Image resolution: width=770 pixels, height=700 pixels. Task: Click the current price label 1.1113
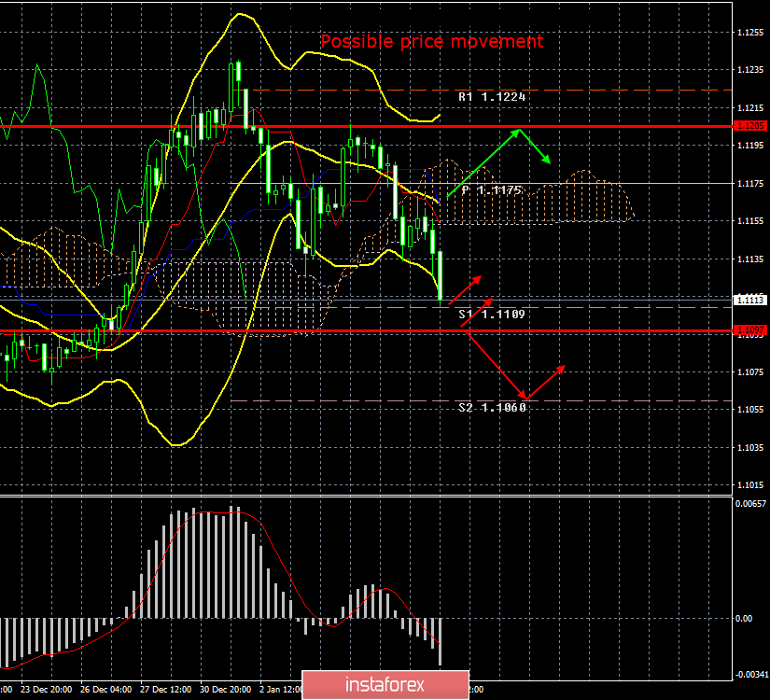click(749, 301)
